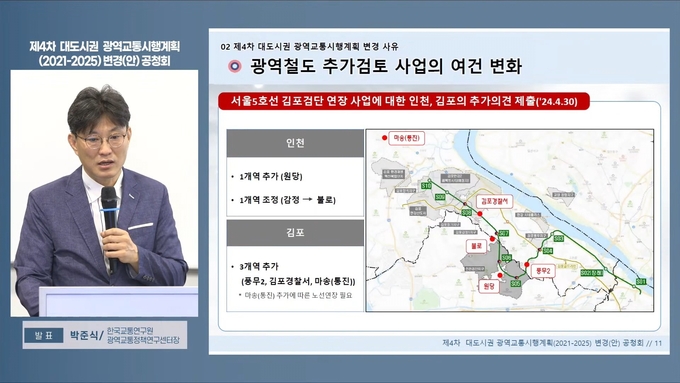Click the 마송(통진) map label box
Screen dimensions: 680x383
(x=406, y=138)
